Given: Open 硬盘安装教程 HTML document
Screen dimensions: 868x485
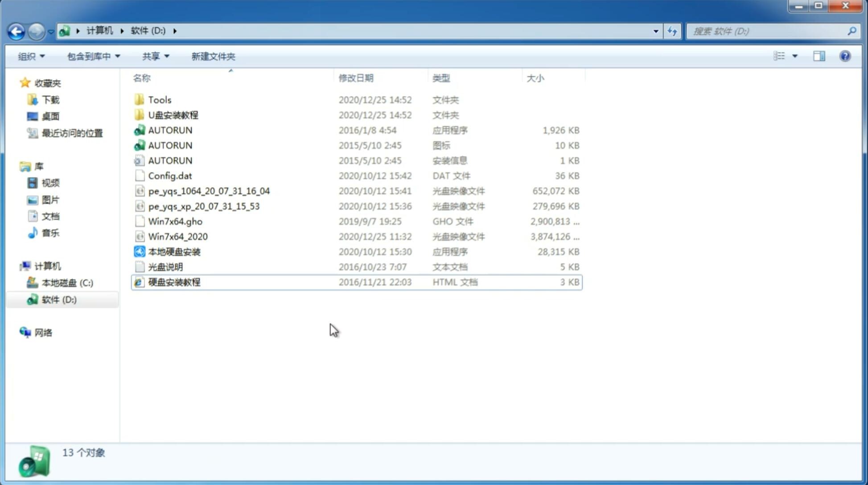Looking at the screenshot, I should click(x=174, y=282).
